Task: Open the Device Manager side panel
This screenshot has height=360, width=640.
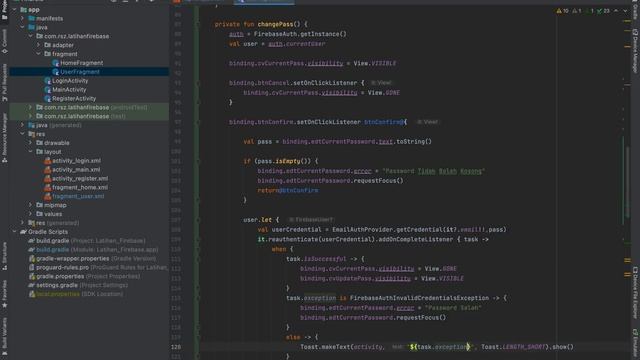Action: (635, 51)
